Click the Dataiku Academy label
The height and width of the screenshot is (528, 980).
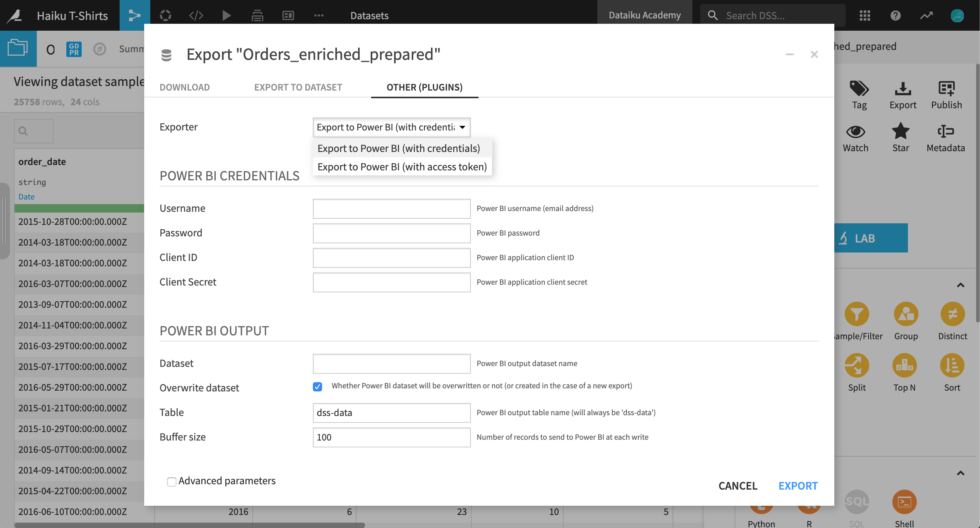(x=645, y=15)
